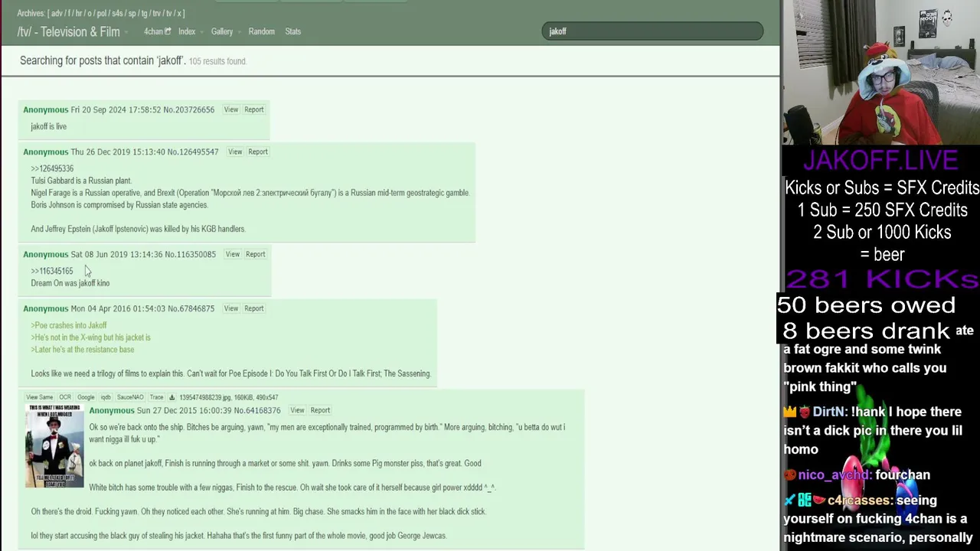Click the OCR image button
The width and height of the screenshot is (980, 551).
(65, 397)
